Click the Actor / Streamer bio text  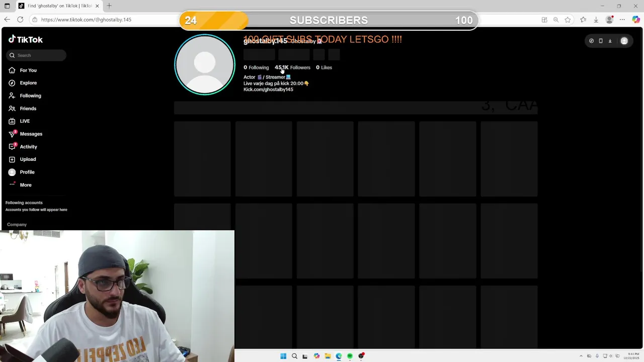(x=267, y=77)
